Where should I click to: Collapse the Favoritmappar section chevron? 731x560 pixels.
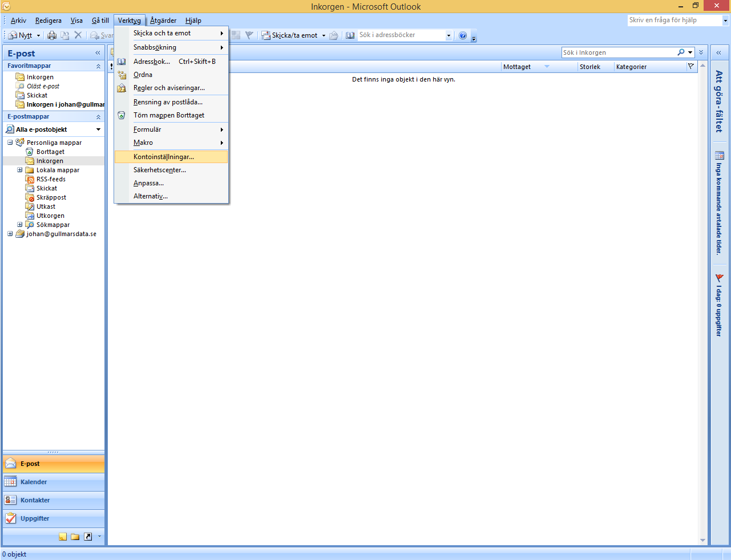click(98, 66)
